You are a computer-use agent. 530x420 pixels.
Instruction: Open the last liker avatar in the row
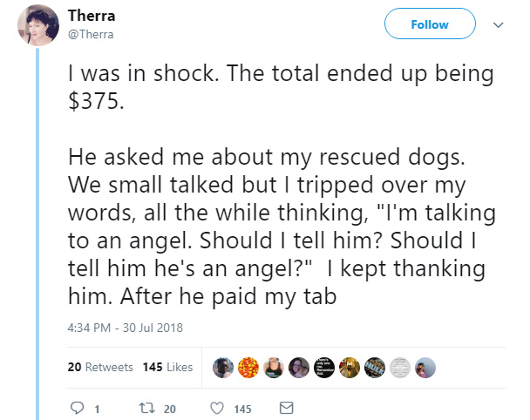coord(425,368)
